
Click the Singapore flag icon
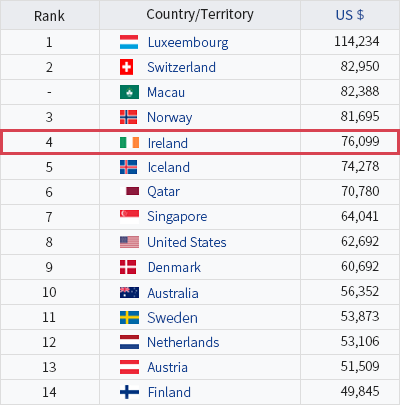pos(129,217)
